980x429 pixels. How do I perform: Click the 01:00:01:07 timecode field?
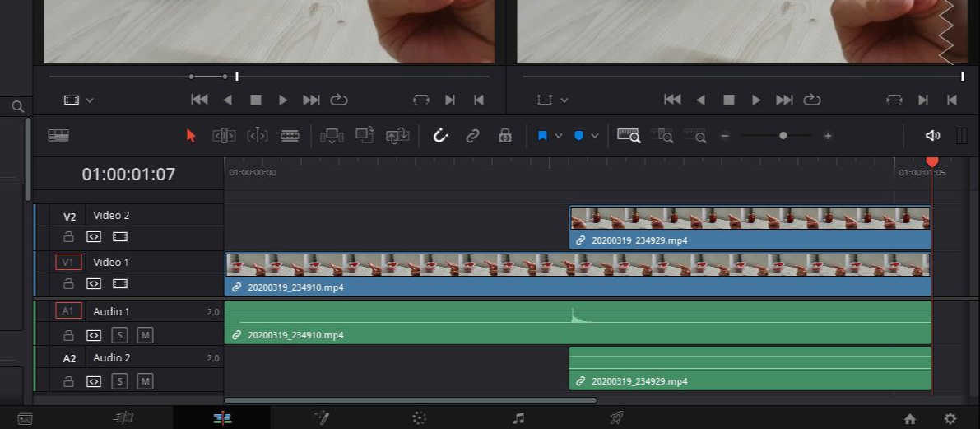[128, 174]
